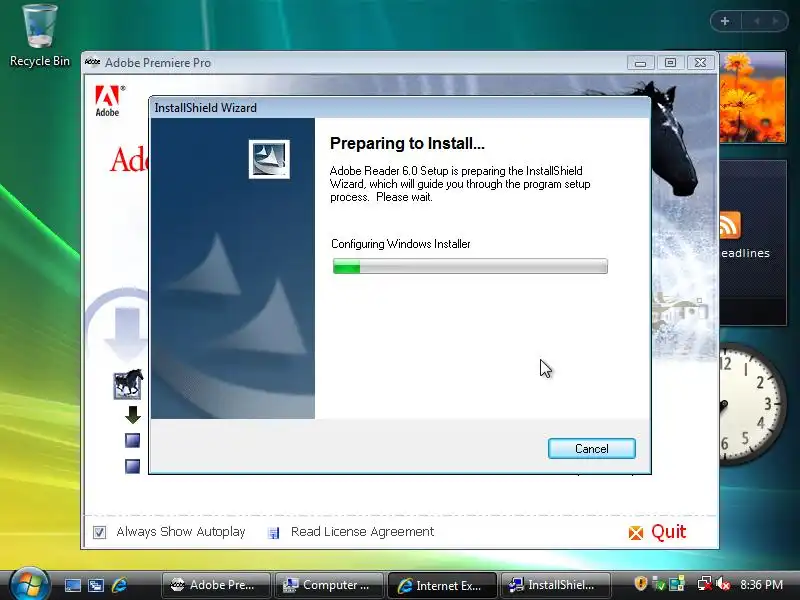The width and height of the screenshot is (800, 600).
Task: Click the horse thumbnail icon in autoplay sidebar
Action: pyautogui.click(x=128, y=384)
